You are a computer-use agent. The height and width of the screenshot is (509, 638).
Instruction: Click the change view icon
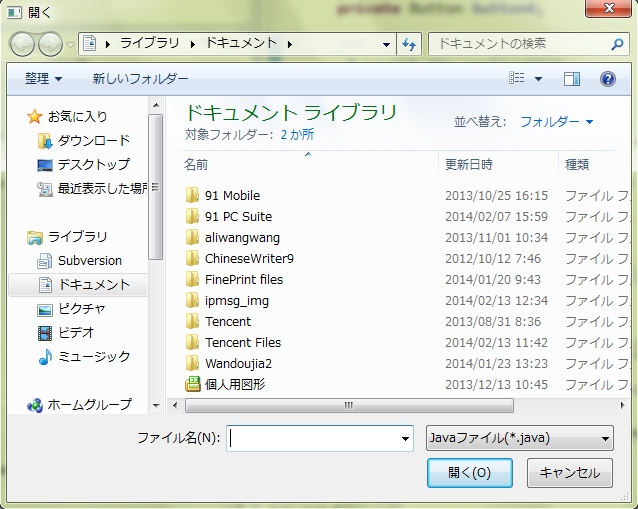coord(517,78)
